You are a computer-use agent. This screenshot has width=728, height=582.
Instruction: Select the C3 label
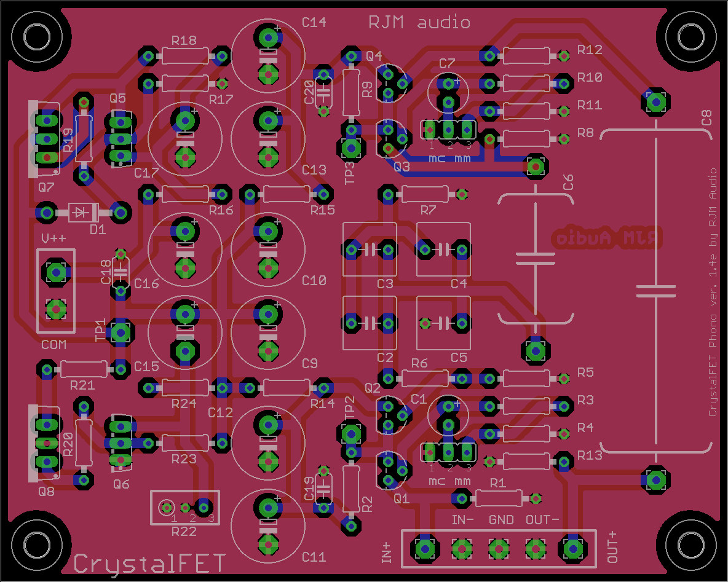click(x=385, y=283)
